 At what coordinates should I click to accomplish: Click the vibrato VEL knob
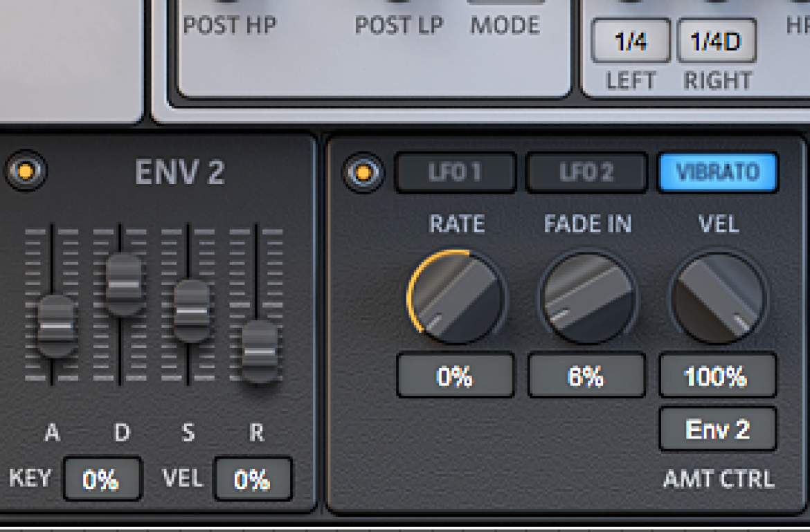[x=719, y=297]
